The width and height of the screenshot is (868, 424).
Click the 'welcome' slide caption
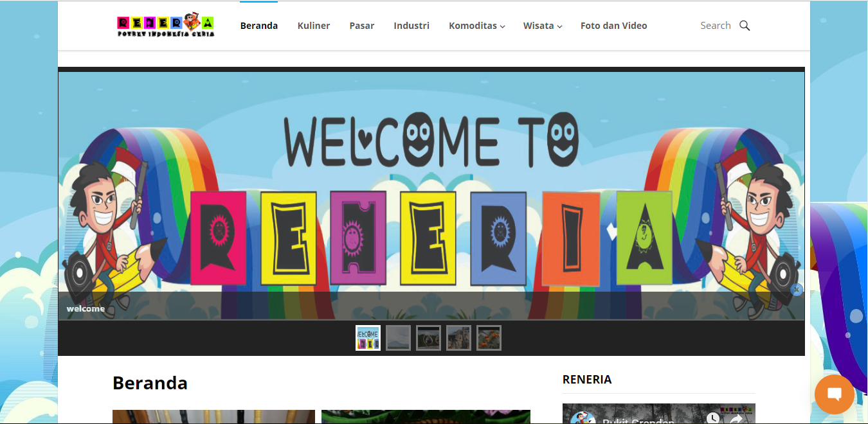point(86,308)
